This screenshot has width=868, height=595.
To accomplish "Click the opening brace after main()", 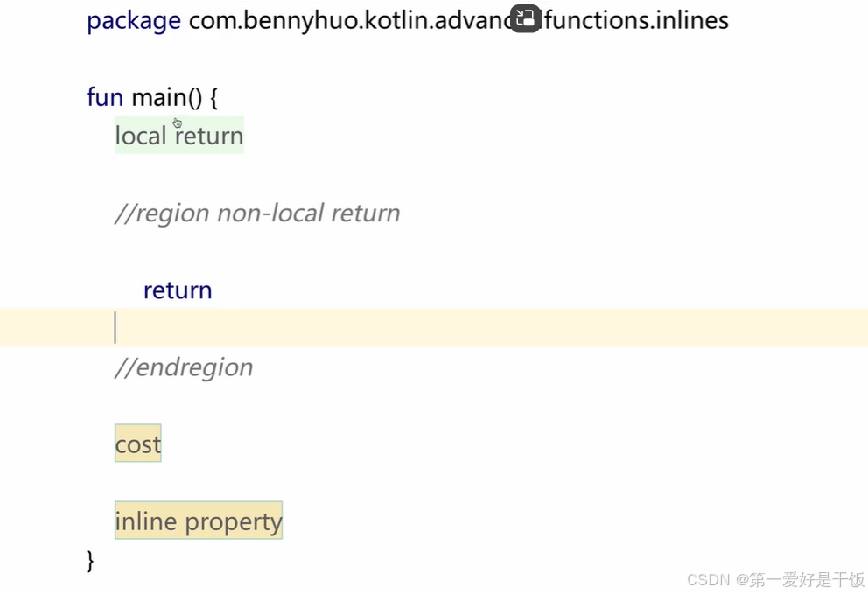I will point(213,98).
